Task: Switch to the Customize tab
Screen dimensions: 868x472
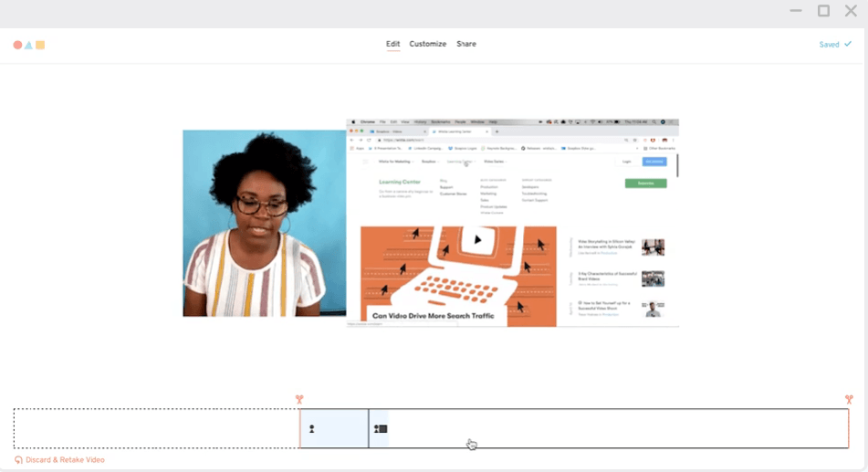Action: (427, 44)
